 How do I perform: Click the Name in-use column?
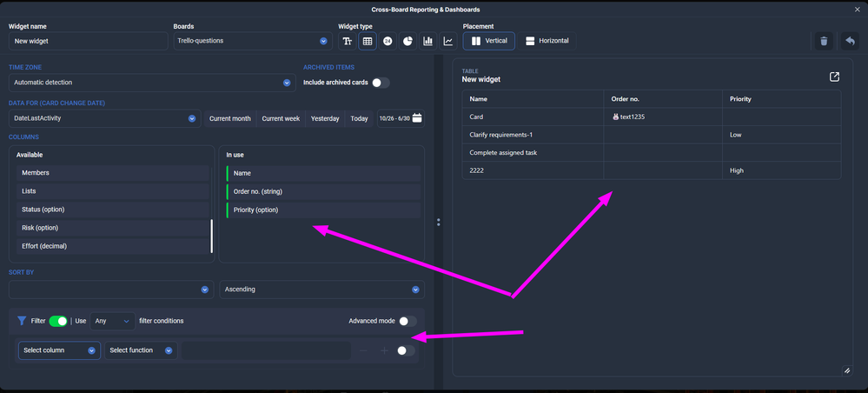pyautogui.click(x=323, y=174)
